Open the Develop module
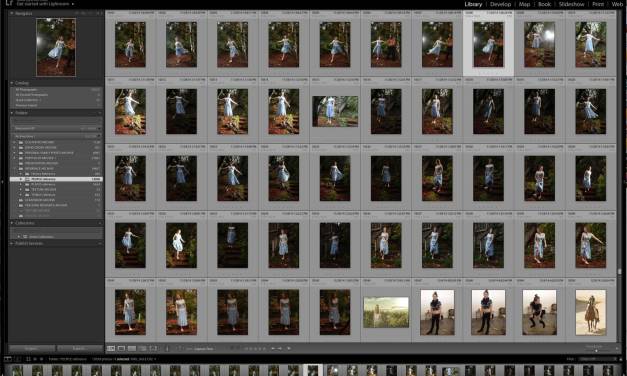The width and height of the screenshot is (627, 376). click(500, 4)
